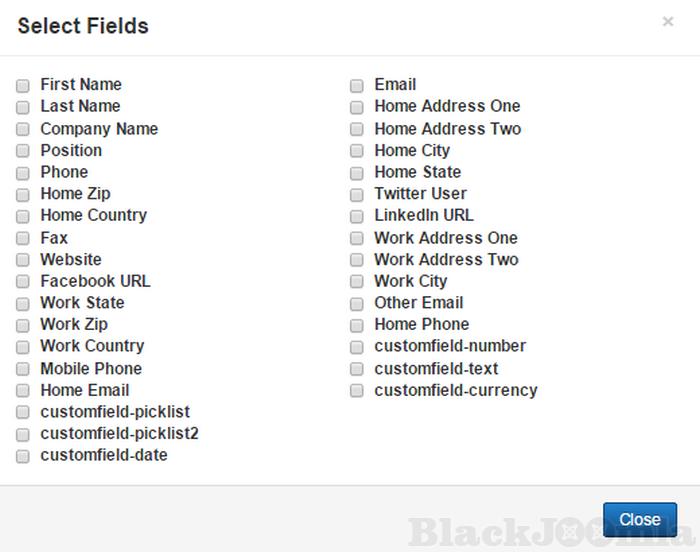Check the Work Country checkbox
This screenshot has height=552, width=700.
[x=23, y=347]
